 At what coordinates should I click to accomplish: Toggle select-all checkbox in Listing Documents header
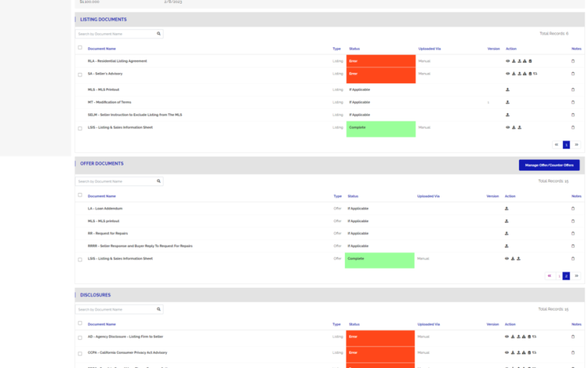tap(80, 48)
